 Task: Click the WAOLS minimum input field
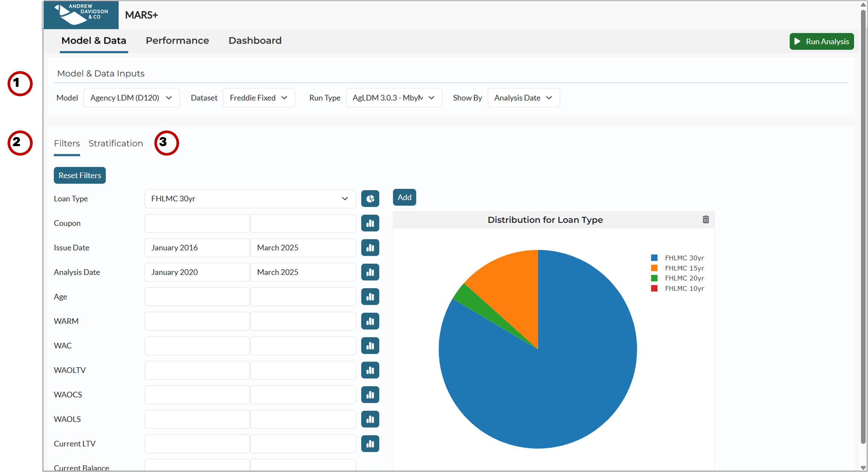tap(197, 419)
